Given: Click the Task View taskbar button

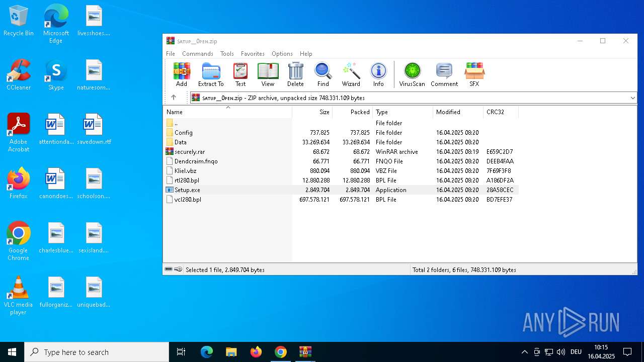Looking at the screenshot, I should (x=181, y=352).
